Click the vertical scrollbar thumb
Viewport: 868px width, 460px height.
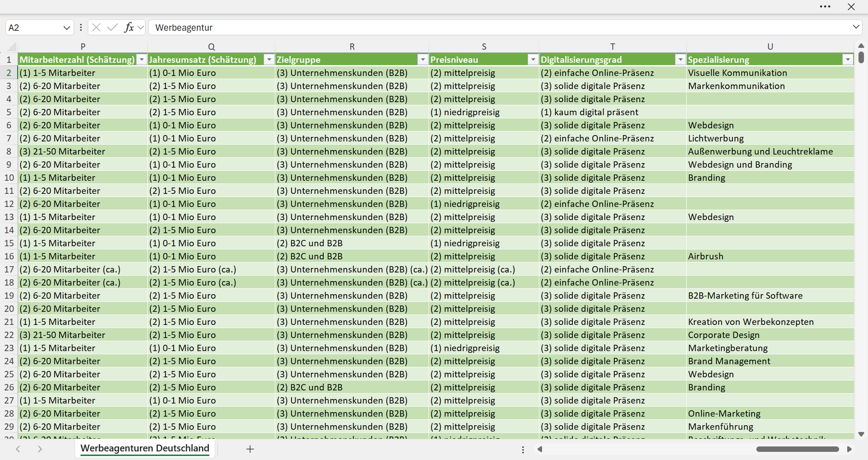click(x=861, y=57)
